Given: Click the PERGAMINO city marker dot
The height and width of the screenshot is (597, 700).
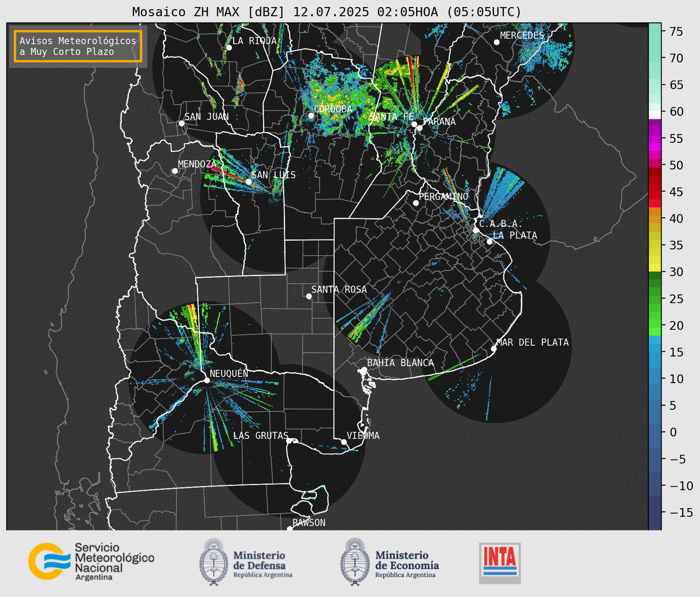Looking at the screenshot, I should click(416, 203).
